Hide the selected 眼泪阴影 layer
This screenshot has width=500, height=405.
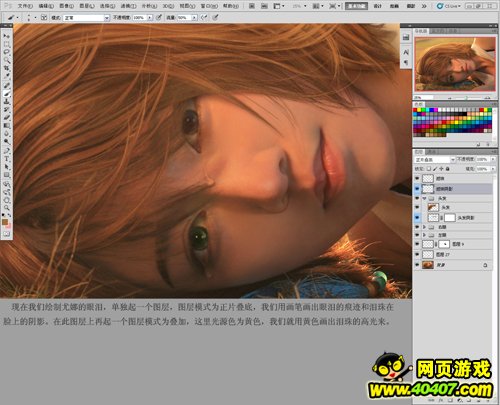[x=417, y=189]
